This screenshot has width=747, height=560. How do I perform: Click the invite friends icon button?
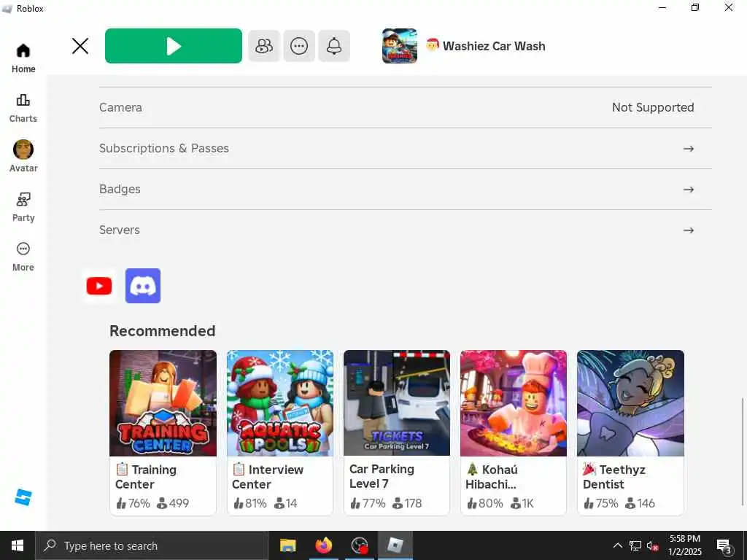click(x=264, y=46)
